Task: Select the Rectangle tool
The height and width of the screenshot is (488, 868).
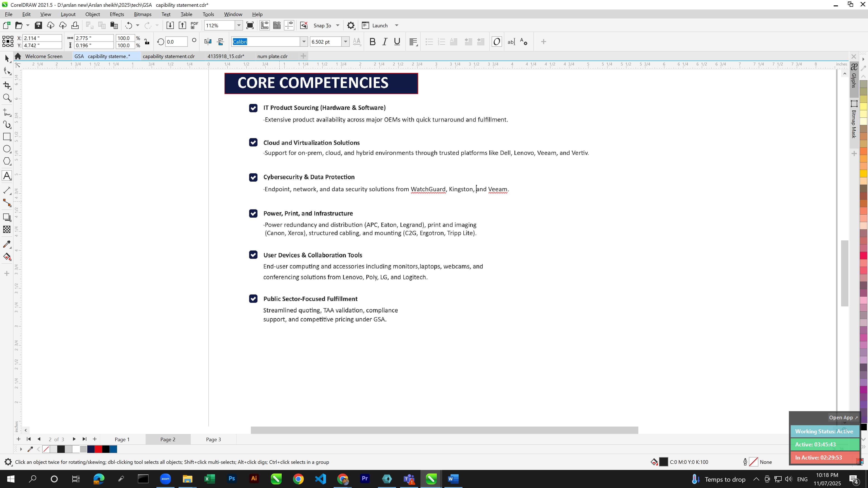Action: tap(7, 136)
